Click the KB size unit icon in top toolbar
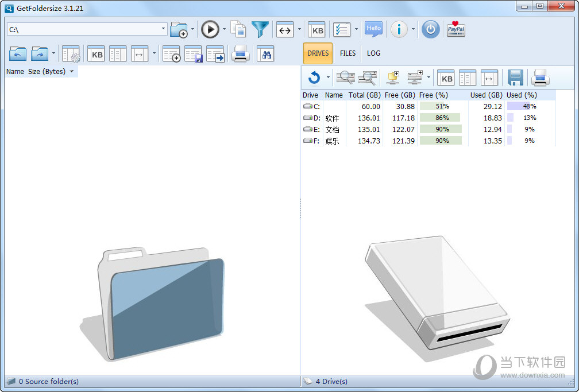Image resolution: width=579 pixels, height=392 pixels. (317, 30)
